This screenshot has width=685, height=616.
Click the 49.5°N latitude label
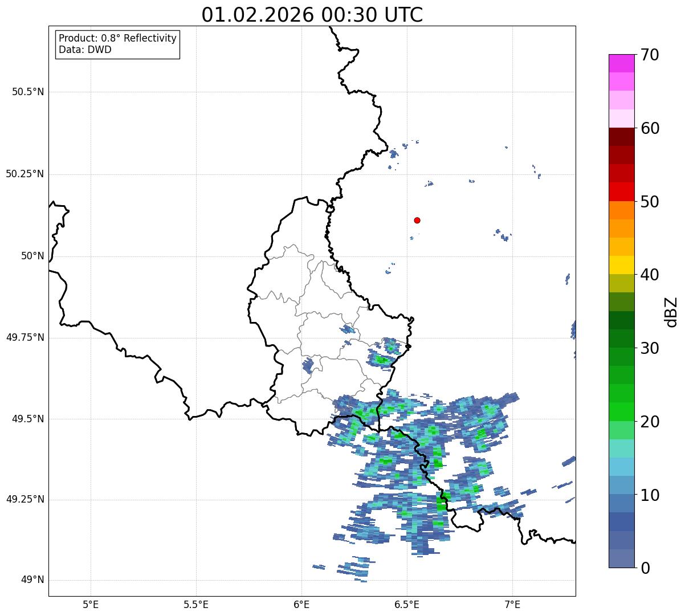click(x=28, y=419)
